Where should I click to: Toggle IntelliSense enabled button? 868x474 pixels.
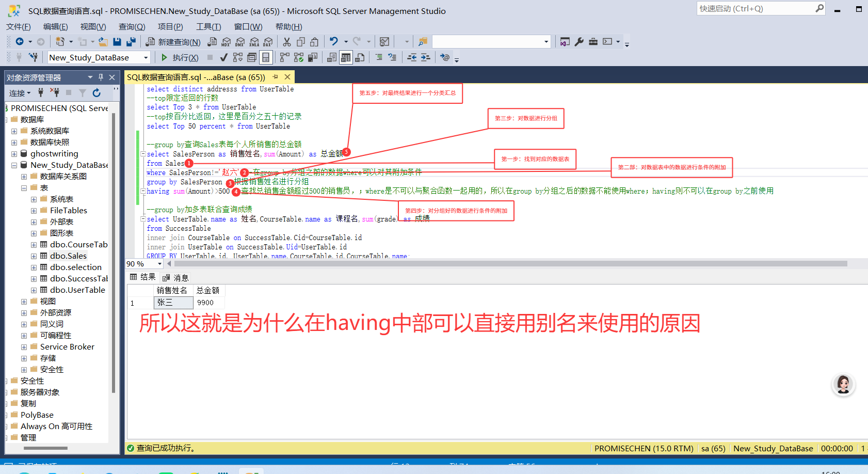266,57
